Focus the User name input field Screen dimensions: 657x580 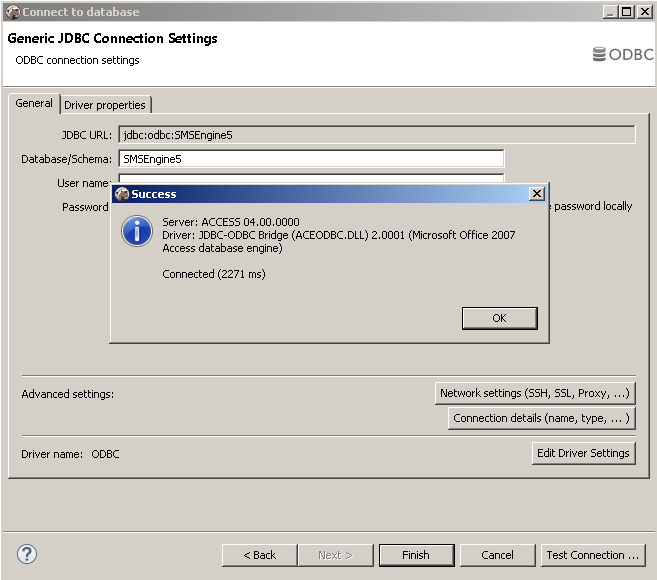pos(310,179)
